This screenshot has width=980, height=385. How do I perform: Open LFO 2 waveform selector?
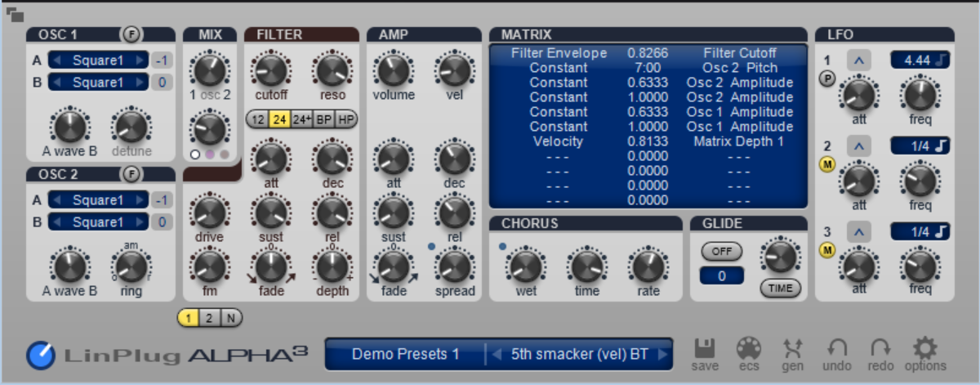(x=859, y=146)
